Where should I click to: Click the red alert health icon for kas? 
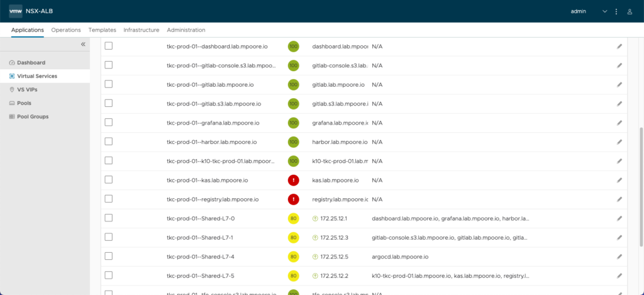pos(293,181)
